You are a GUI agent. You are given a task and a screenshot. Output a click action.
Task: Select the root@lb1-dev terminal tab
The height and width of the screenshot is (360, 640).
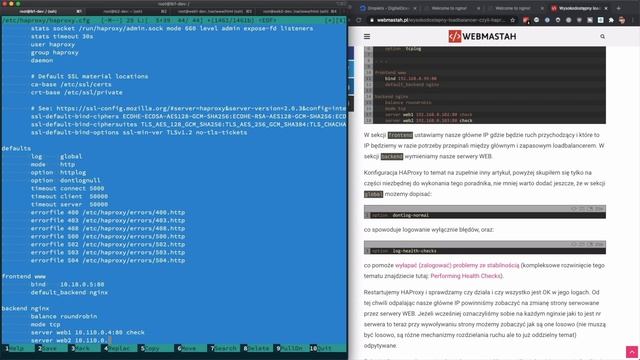[43, 11]
